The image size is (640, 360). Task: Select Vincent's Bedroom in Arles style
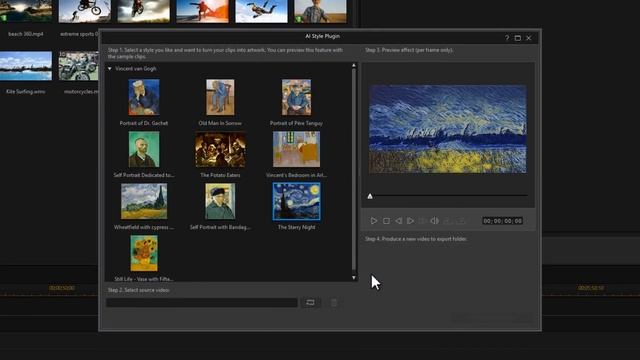[296, 149]
